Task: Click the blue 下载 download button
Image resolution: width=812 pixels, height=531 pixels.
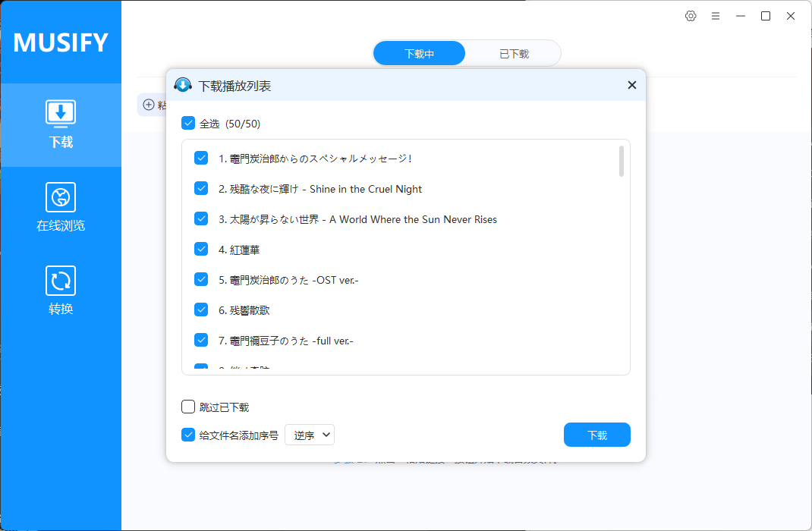Action: click(x=597, y=435)
